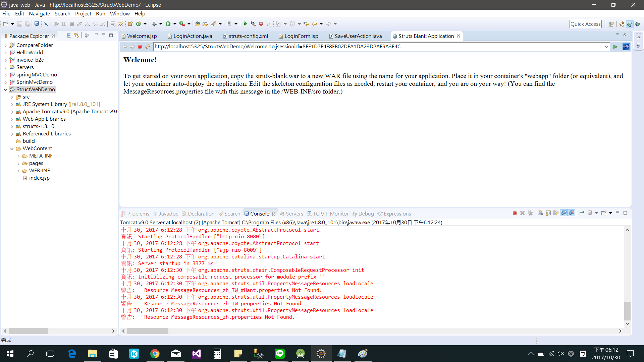Collapse the StructWebDemo project node
This screenshot has height=362, width=644.
(x=6, y=89)
